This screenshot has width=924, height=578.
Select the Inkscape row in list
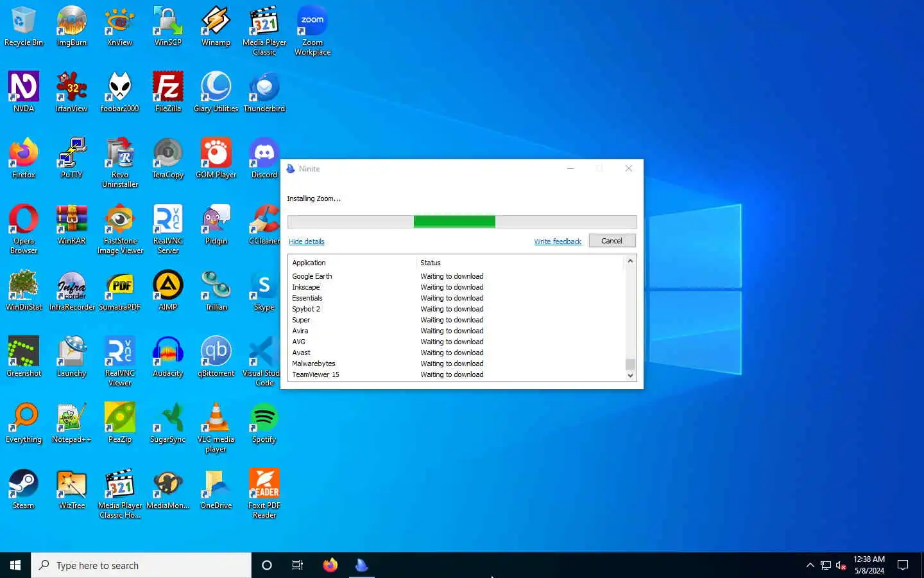coord(456,287)
